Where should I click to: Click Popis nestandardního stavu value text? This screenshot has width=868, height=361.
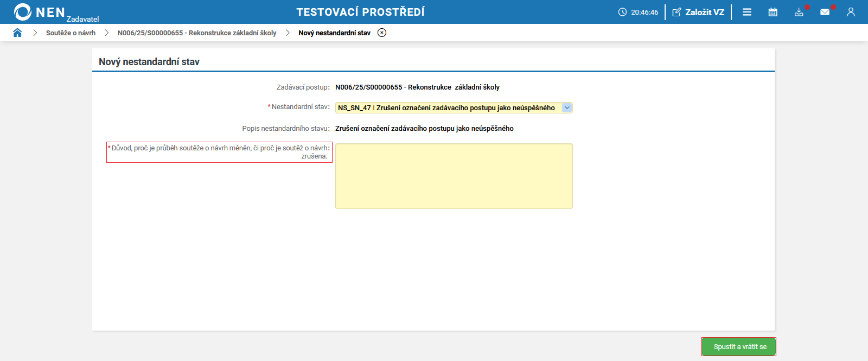pos(424,128)
